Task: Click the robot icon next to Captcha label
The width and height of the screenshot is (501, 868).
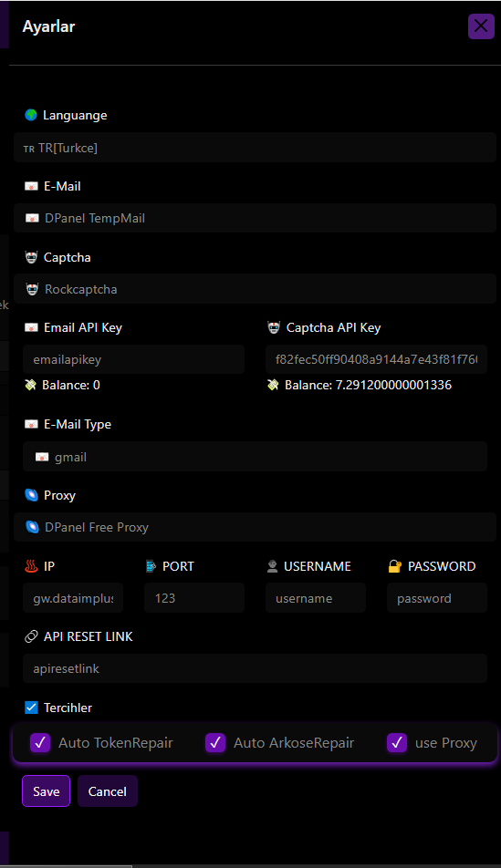Action: click(31, 257)
